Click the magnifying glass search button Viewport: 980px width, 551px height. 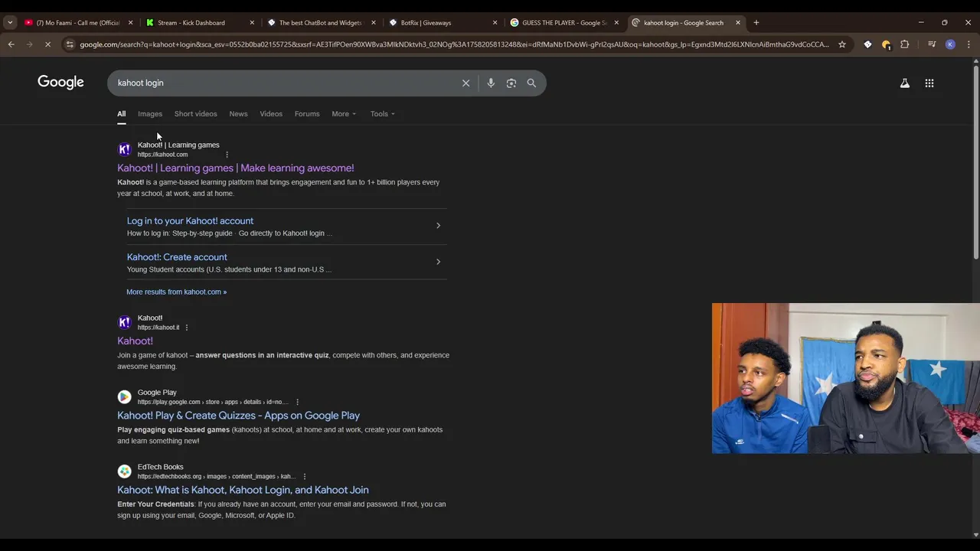pos(531,83)
